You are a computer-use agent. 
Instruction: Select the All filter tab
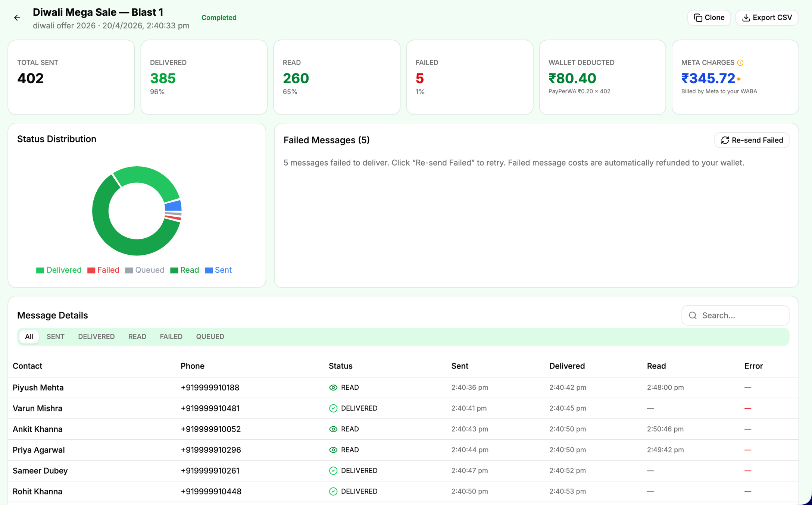29,336
